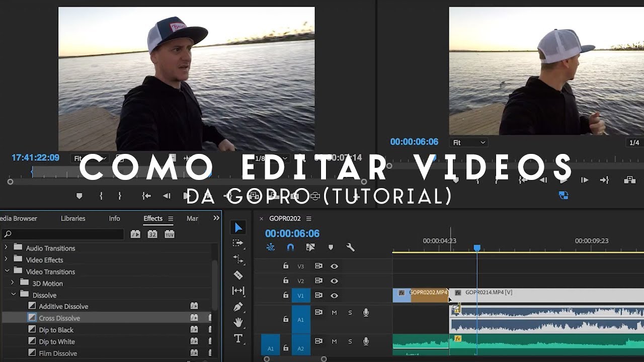
Task: Click the Effects search field
Action: pos(63,234)
